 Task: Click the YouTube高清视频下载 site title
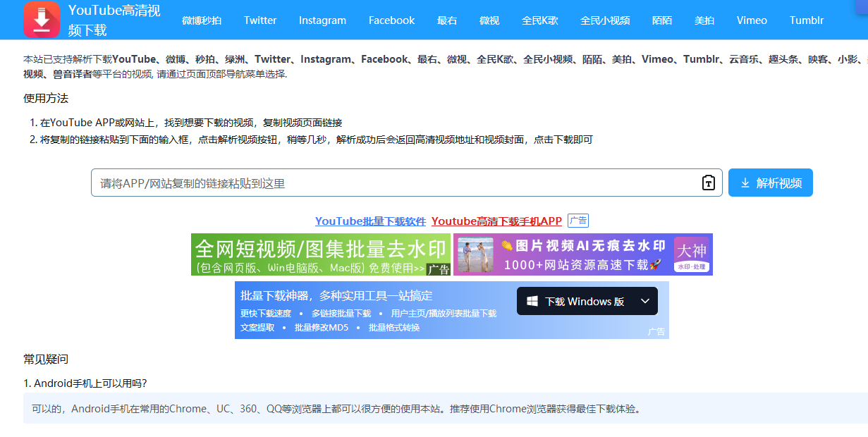pos(114,20)
